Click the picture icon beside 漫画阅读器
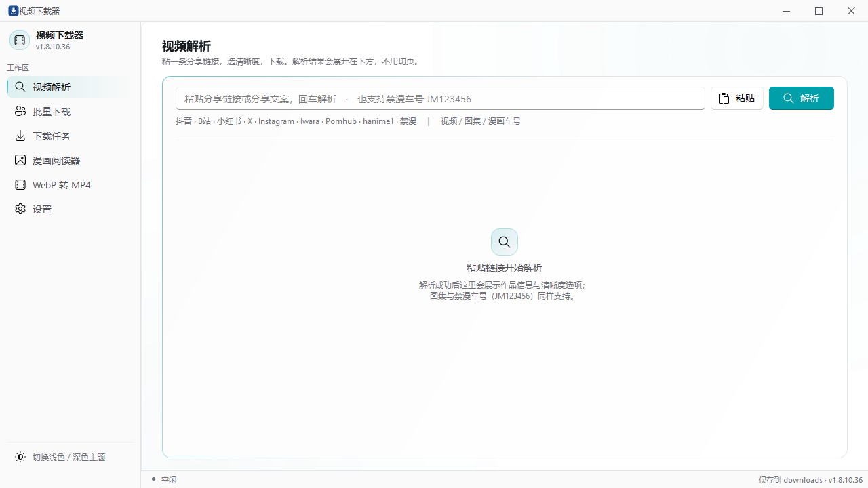 [20, 161]
